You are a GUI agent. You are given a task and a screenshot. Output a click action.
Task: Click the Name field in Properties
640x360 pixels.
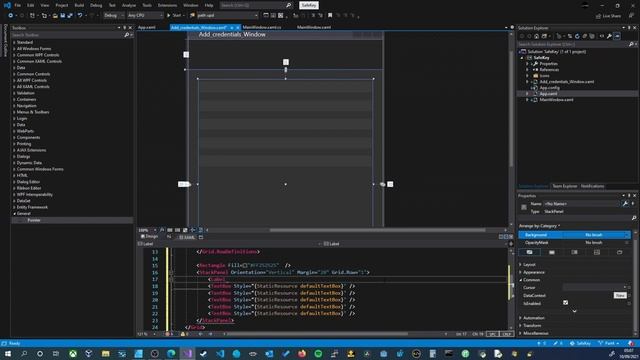[582, 203]
